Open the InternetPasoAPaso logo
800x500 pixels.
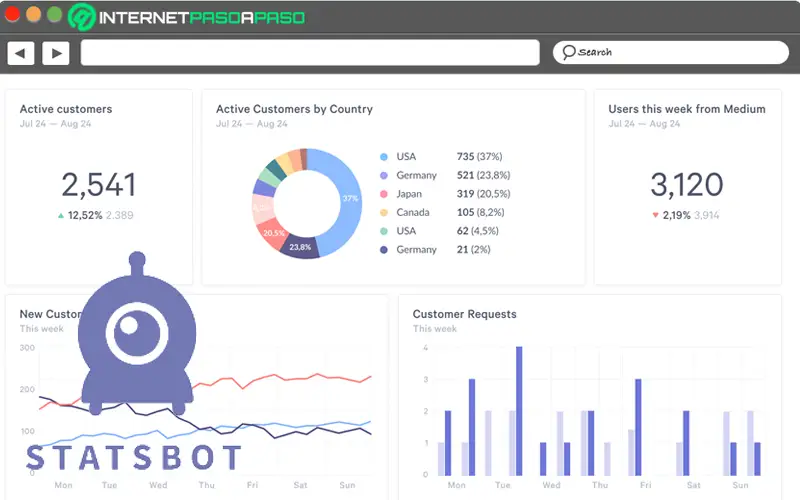(187, 17)
